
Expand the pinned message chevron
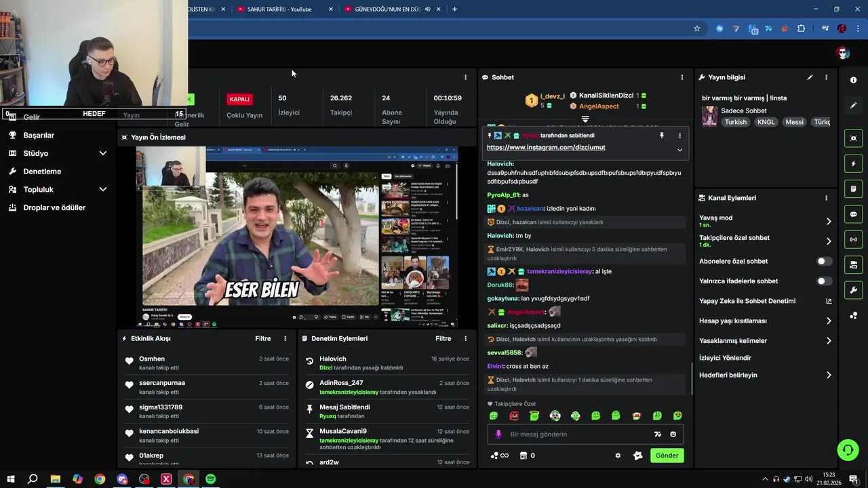point(679,150)
